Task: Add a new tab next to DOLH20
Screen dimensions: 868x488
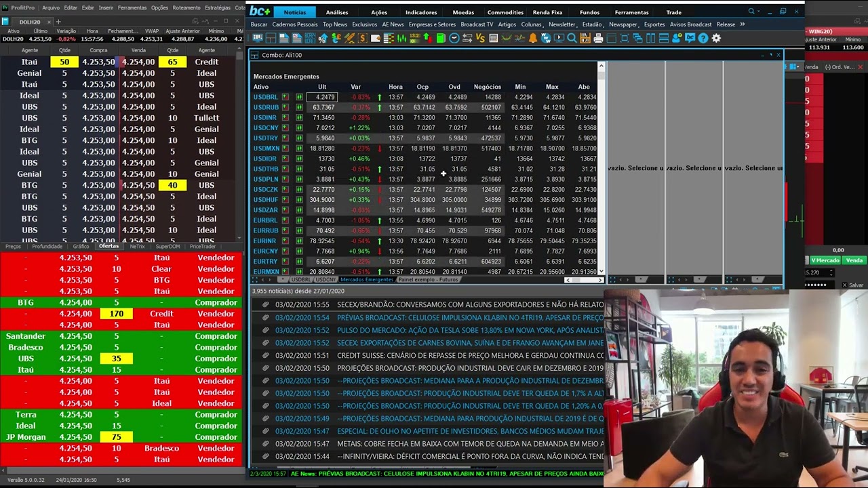Action: (58, 22)
